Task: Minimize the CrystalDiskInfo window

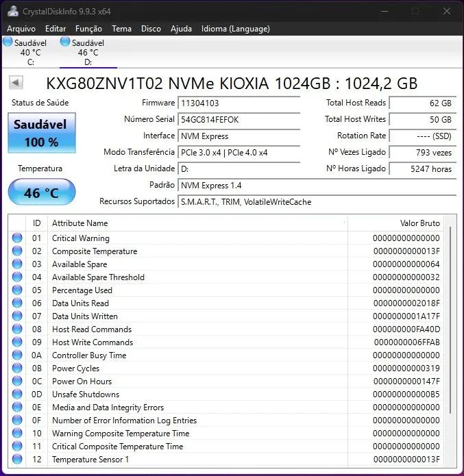Action: (x=384, y=12)
